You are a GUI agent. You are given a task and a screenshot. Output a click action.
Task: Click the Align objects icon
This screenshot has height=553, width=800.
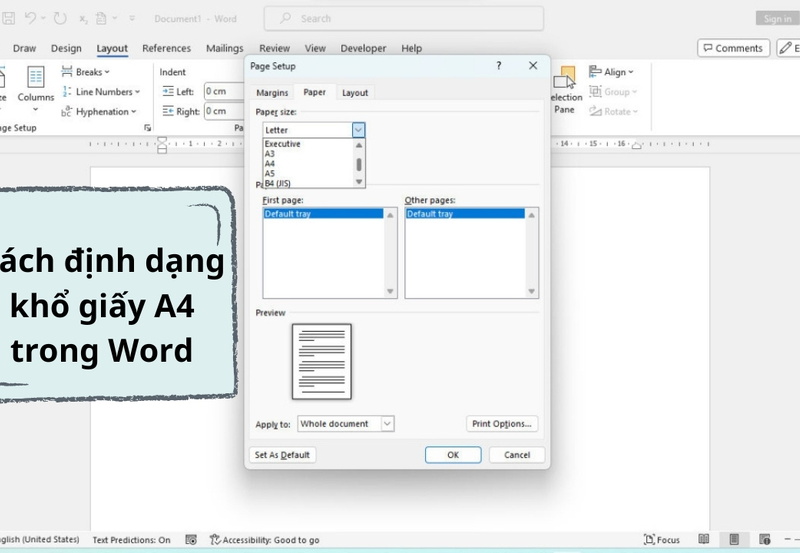(595, 72)
